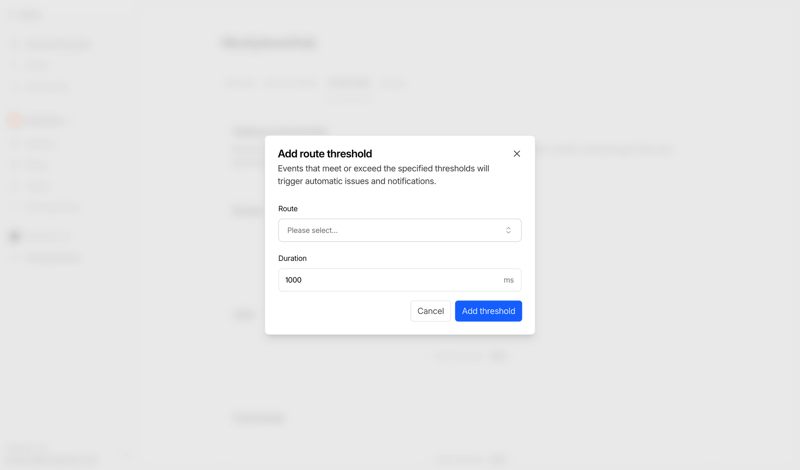This screenshot has height=470, width=800.
Task: Confirm with the Add threshold button
Action: pyautogui.click(x=488, y=311)
